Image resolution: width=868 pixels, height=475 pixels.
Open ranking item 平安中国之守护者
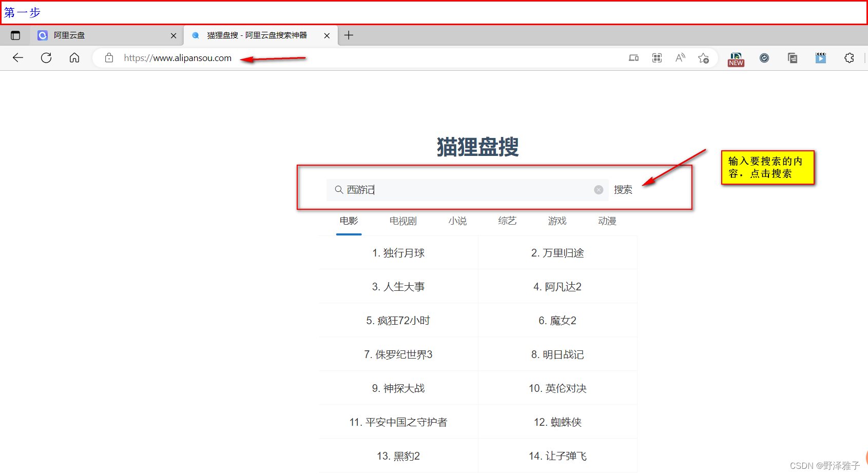pos(398,422)
